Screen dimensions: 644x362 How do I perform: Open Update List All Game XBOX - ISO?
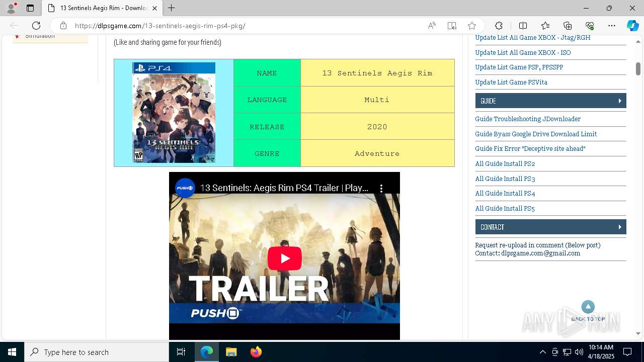pyautogui.click(x=523, y=52)
